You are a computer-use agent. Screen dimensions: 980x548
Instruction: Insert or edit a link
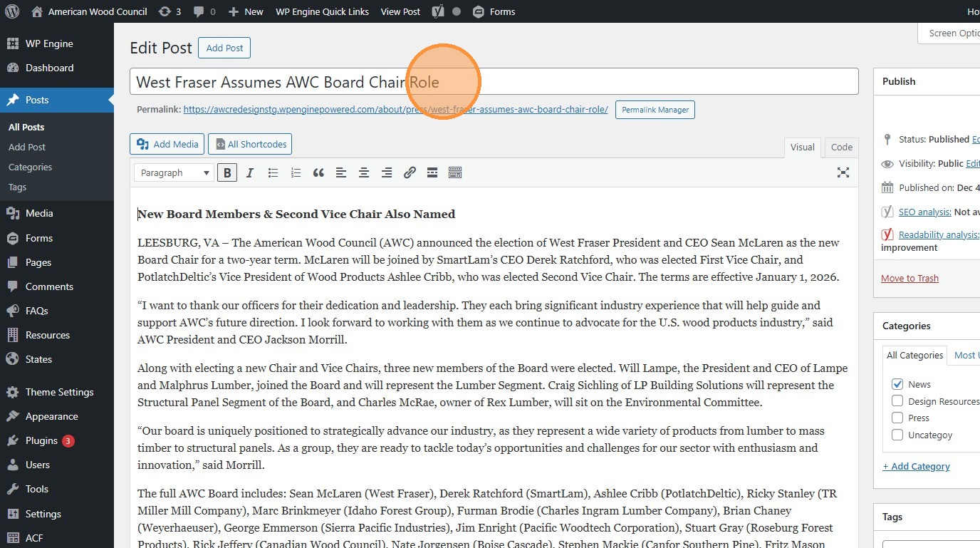(x=410, y=172)
